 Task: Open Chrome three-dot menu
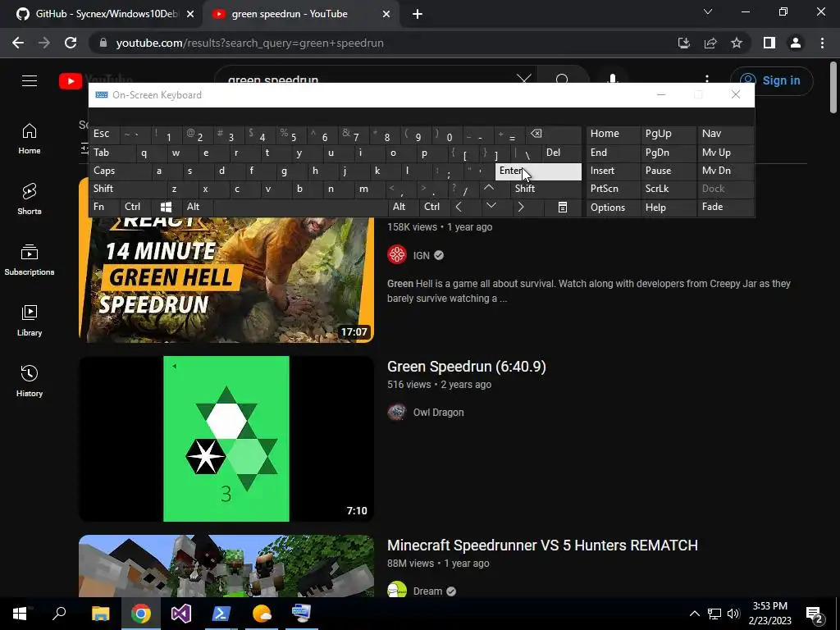point(822,43)
